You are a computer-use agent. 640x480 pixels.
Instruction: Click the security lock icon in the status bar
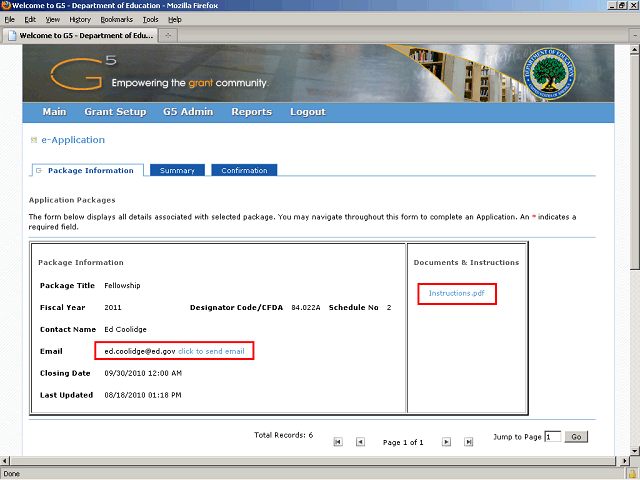(x=632, y=474)
